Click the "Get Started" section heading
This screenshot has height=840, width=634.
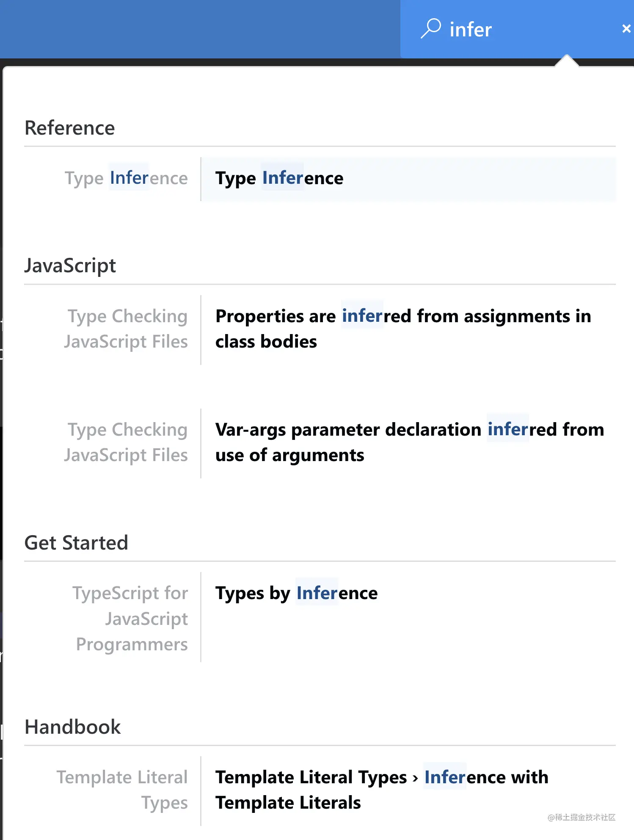tap(76, 543)
